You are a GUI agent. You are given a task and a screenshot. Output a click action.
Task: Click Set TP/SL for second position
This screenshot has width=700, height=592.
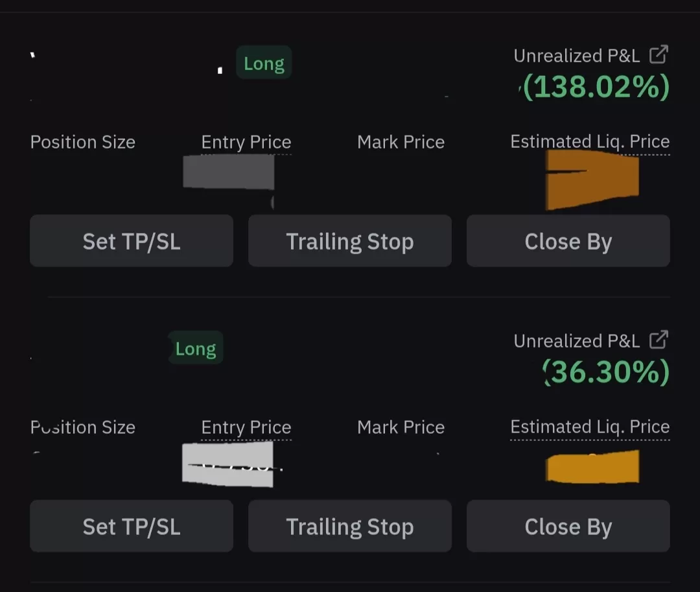coord(131,526)
